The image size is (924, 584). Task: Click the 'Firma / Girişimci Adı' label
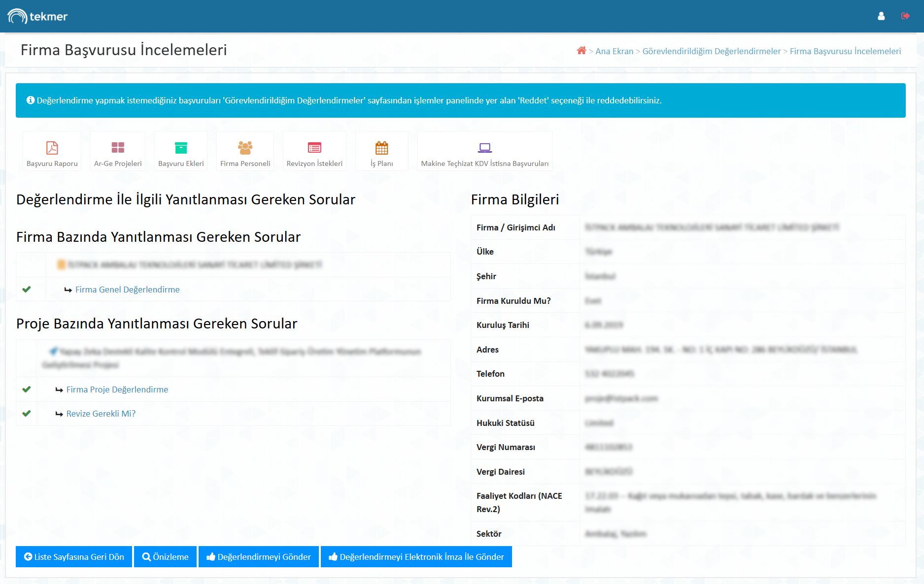click(516, 227)
